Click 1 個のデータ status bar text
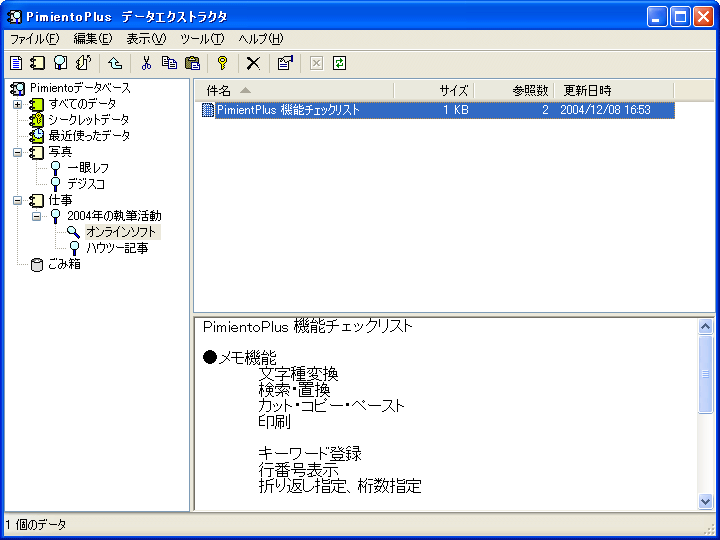This screenshot has width=720, height=540. (36, 525)
